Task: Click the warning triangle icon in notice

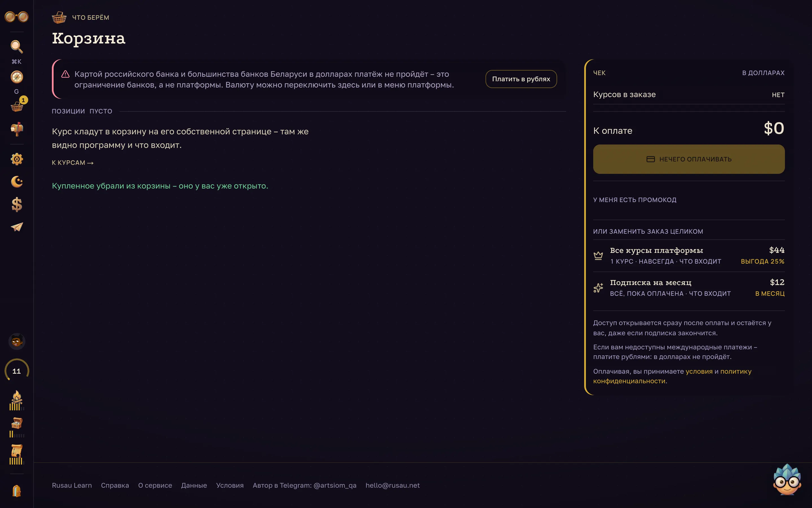Action: click(x=65, y=74)
